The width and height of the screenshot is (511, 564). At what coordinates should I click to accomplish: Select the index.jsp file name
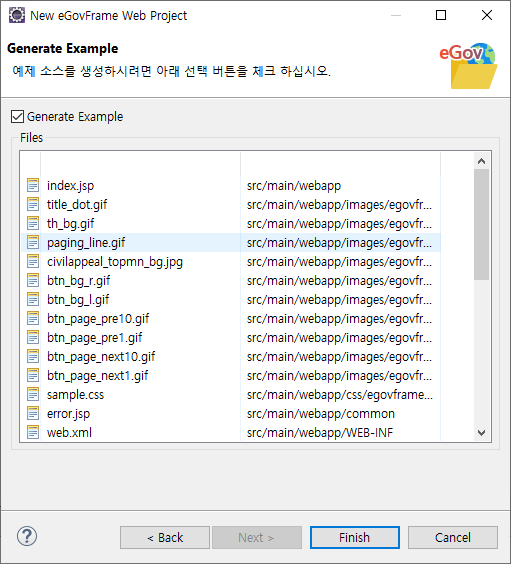click(x=70, y=186)
